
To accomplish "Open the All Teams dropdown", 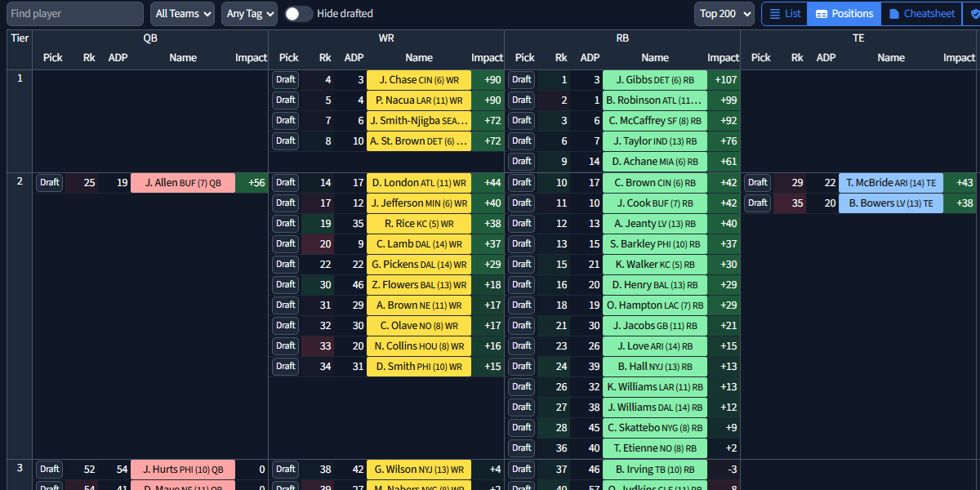I will click(x=183, y=14).
